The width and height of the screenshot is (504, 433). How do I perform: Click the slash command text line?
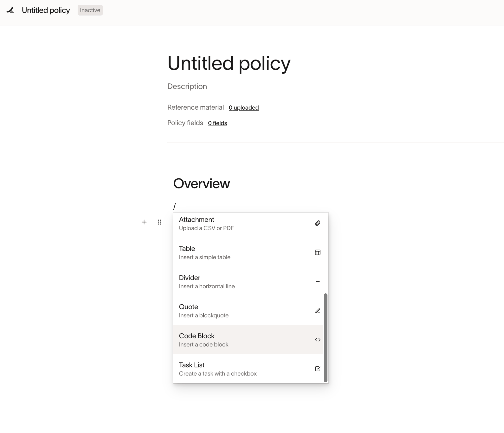(x=174, y=207)
